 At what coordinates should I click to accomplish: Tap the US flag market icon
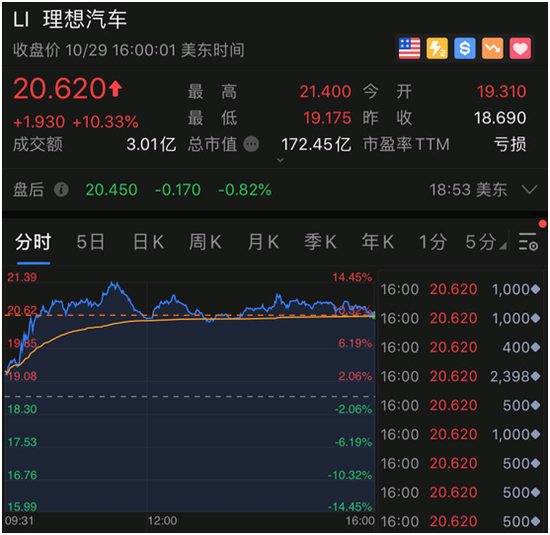(x=409, y=48)
